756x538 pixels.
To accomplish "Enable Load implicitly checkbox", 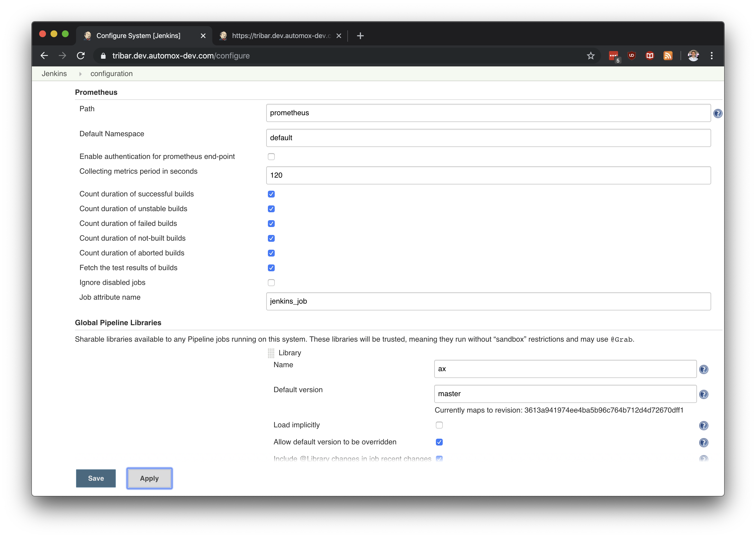I will [x=439, y=425].
